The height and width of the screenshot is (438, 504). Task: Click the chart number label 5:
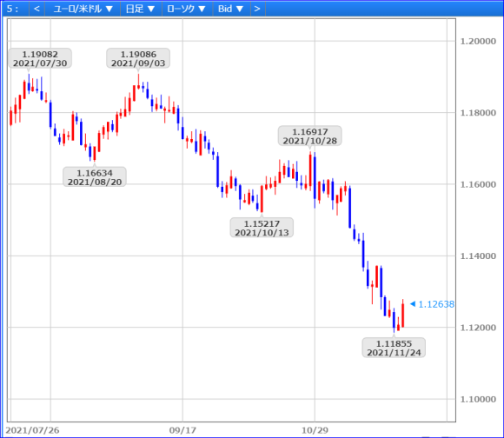tap(12, 9)
